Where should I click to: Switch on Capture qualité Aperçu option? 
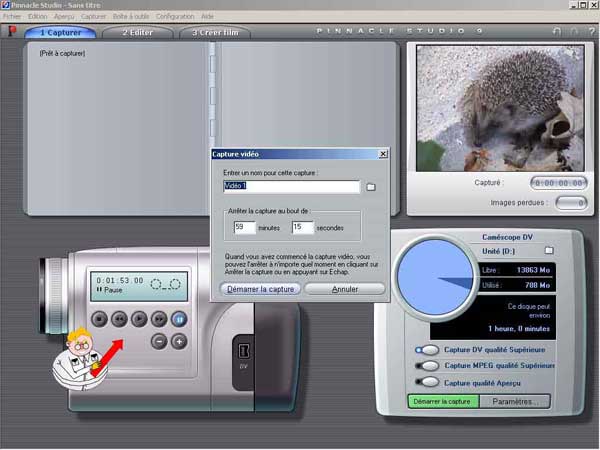pos(427,382)
